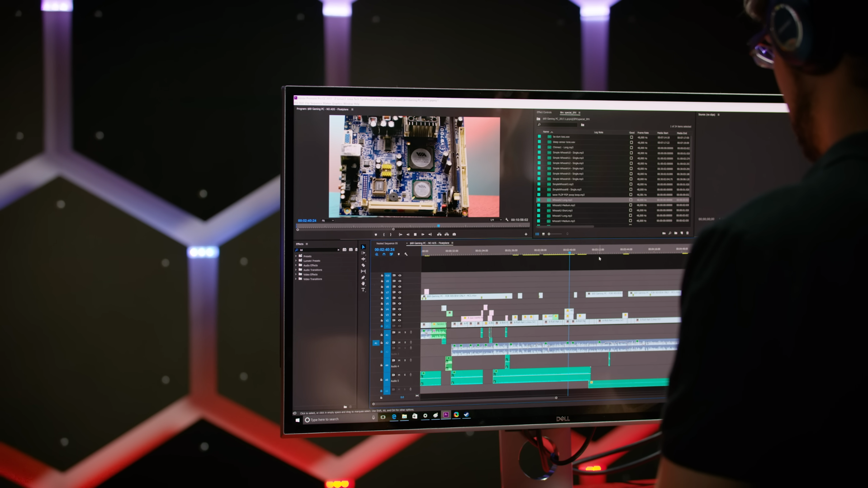
Task: Click the Extract button
Action: tap(446, 234)
